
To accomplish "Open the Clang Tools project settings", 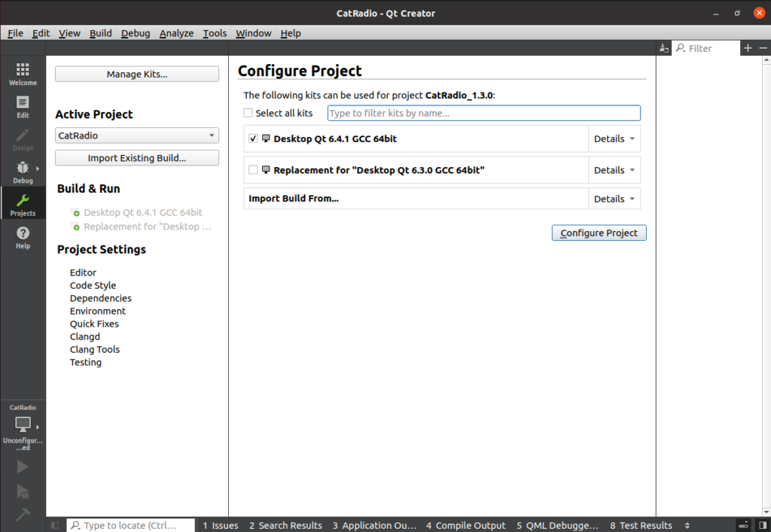I will tap(94, 349).
